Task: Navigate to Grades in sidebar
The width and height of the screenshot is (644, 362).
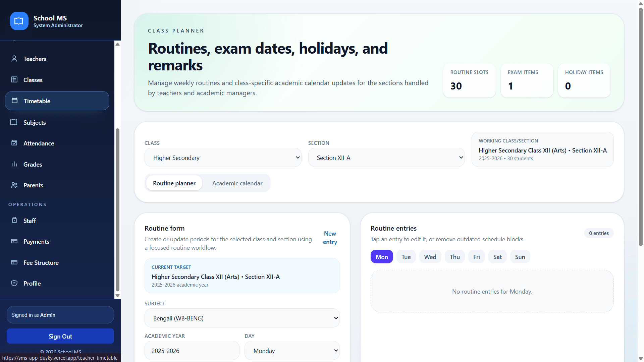Action: (x=57, y=165)
